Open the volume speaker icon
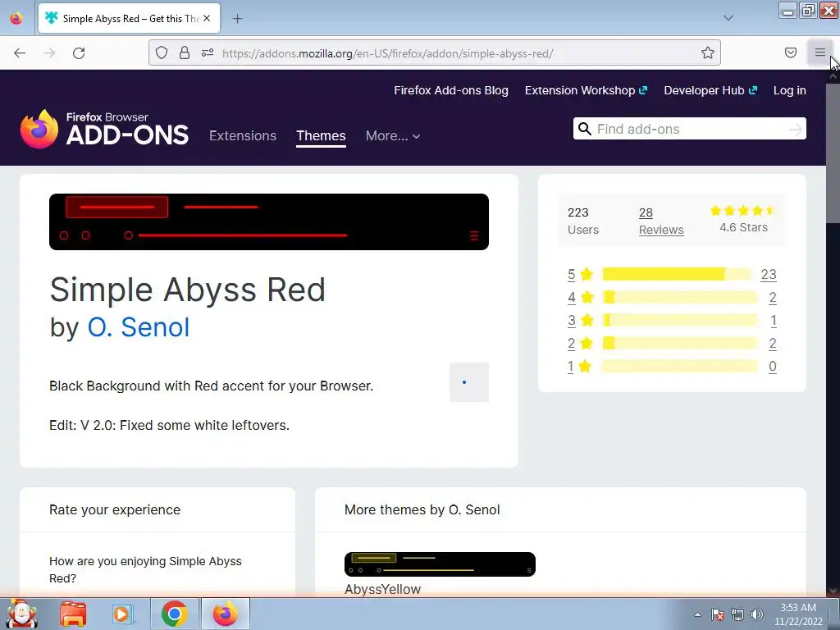This screenshot has height=630, width=840. tap(756, 614)
